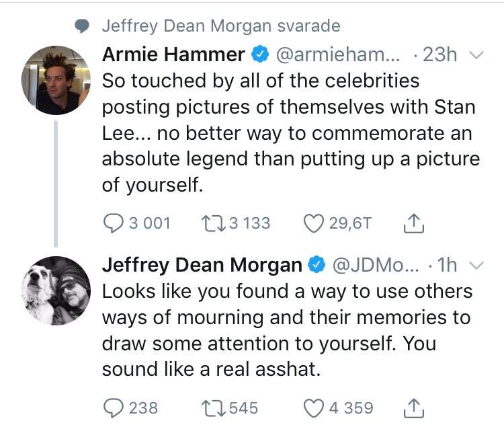Click Jeffrey Dean Morgan display name in reply
The height and width of the screenshot is (431, 504).
pyautogui.click(x=202, y=266)
